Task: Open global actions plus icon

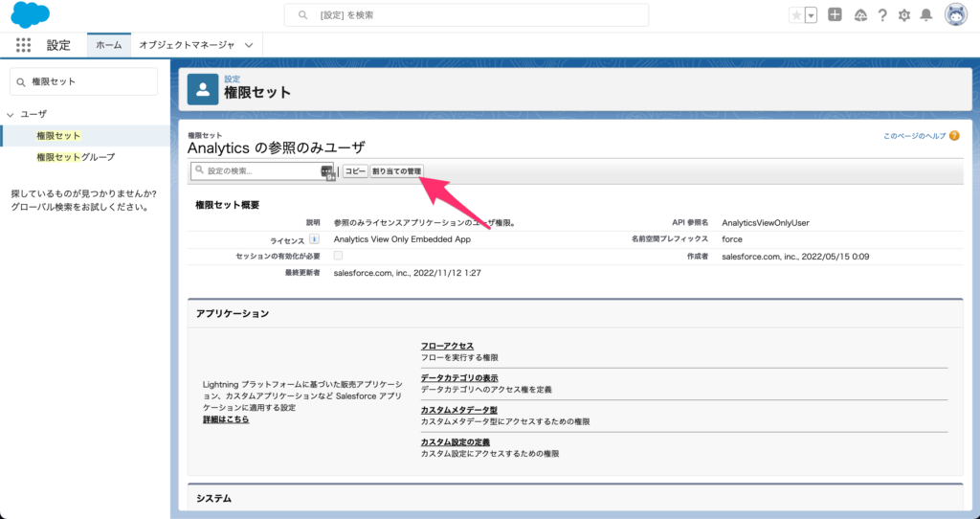Action: (x=835, y=15)
